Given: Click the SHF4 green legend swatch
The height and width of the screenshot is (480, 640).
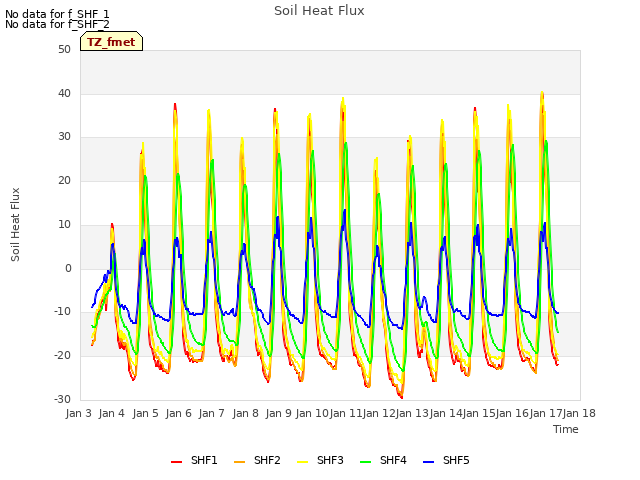Looking at the screenshot, I should point(365,462).
